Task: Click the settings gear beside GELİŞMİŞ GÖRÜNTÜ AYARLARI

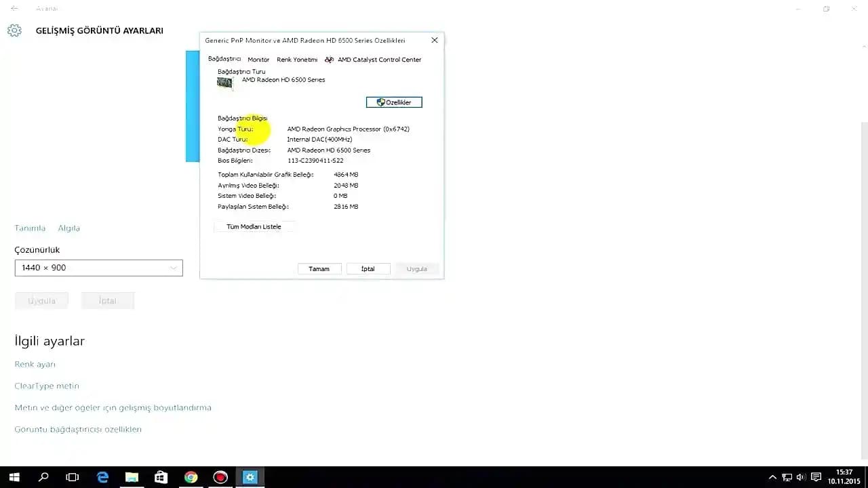Action: (x=14, y=30)
